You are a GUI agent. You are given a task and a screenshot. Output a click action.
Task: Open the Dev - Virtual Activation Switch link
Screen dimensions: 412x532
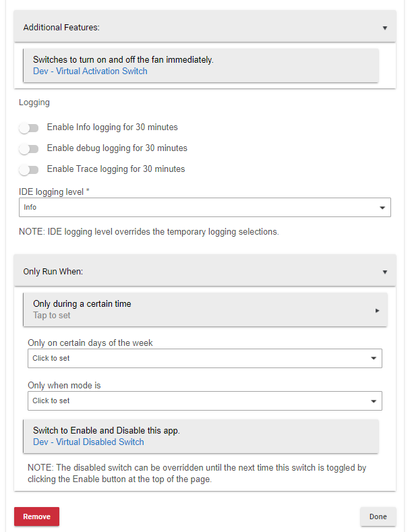[x=90, y=71]
